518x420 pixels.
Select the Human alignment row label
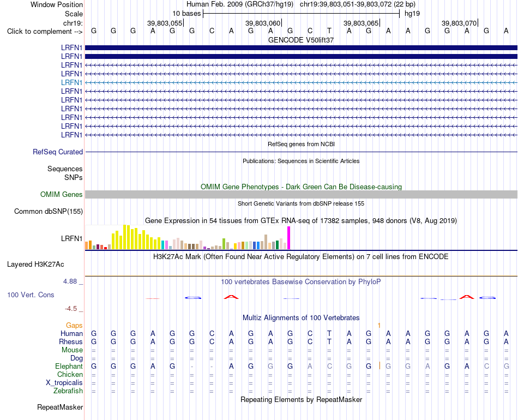pyautogui.click(x=71, y=333)
